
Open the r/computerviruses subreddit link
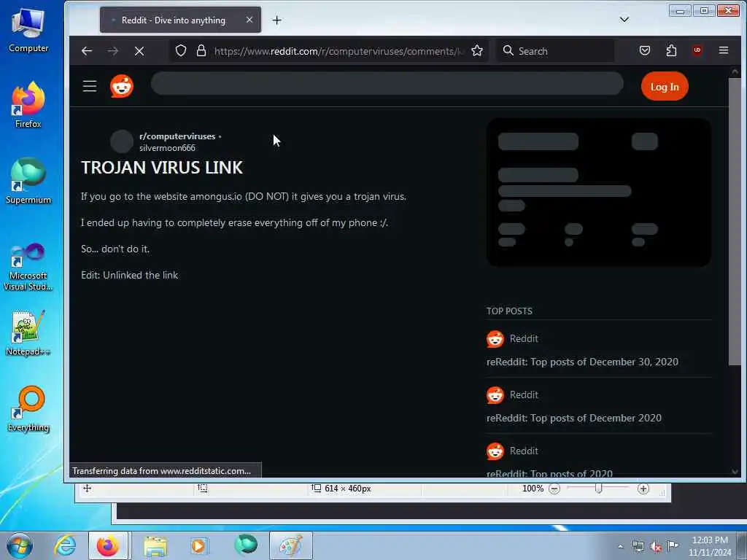point(177,136)
